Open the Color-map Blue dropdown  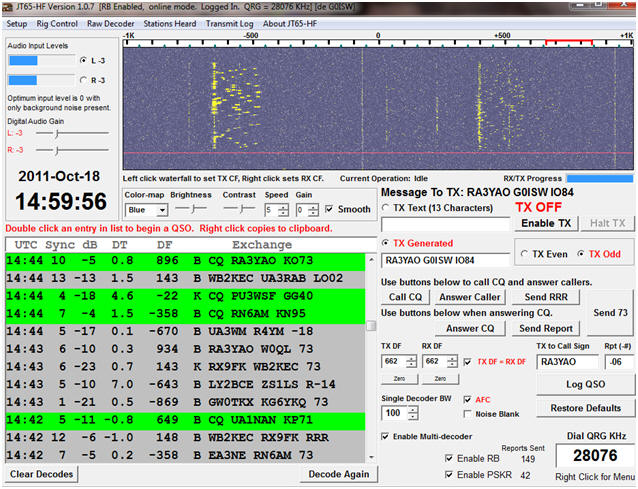(146, 210)
